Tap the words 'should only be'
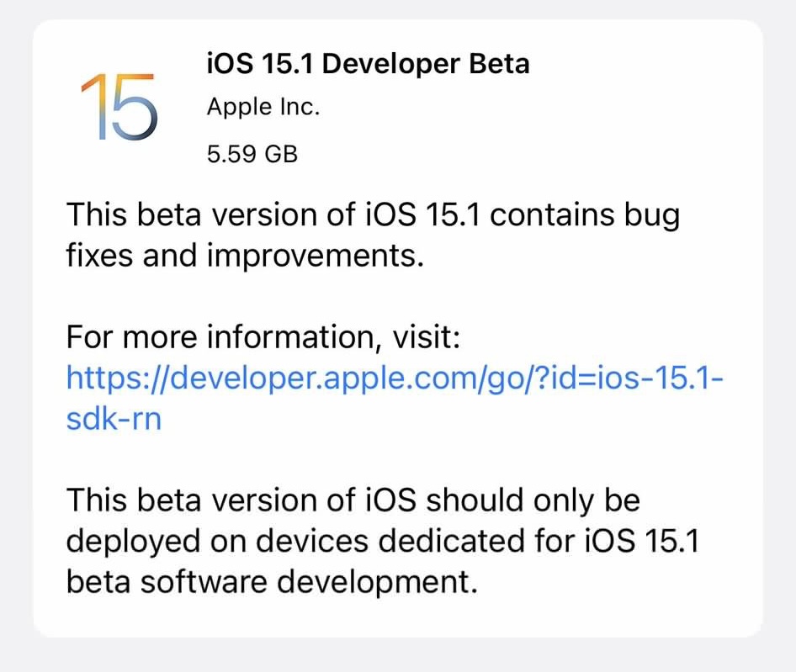This screenshot has height=672, width=796. coord(533,501)
